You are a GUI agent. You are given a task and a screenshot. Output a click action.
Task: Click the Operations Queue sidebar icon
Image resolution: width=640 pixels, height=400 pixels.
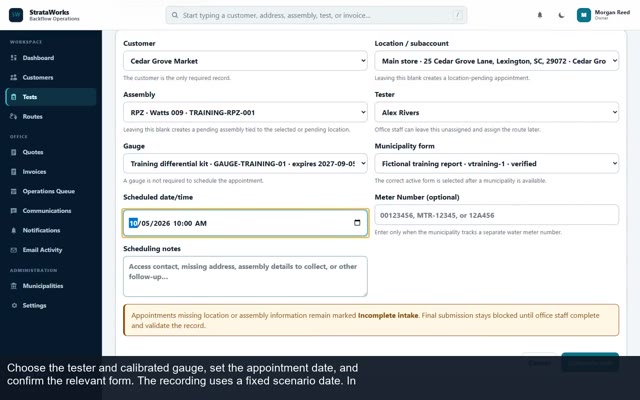tap(13, 191)
